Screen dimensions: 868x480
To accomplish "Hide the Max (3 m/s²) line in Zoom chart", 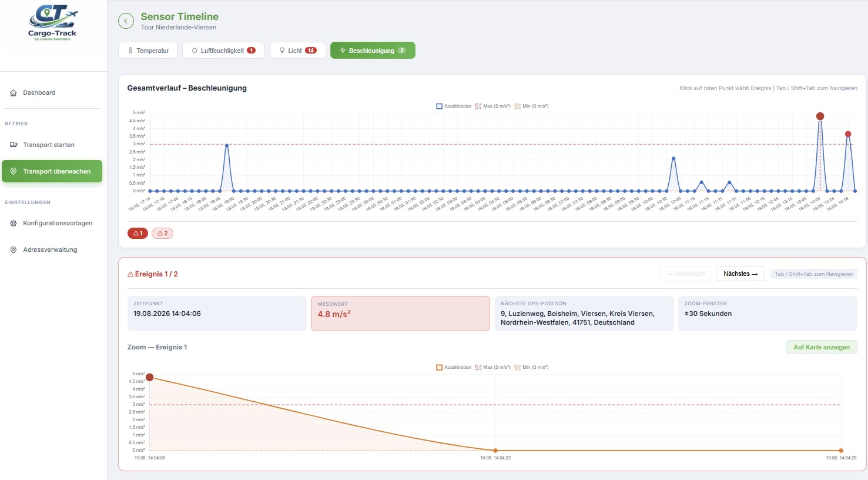I will pyautogui.click(x=492, y=368).
